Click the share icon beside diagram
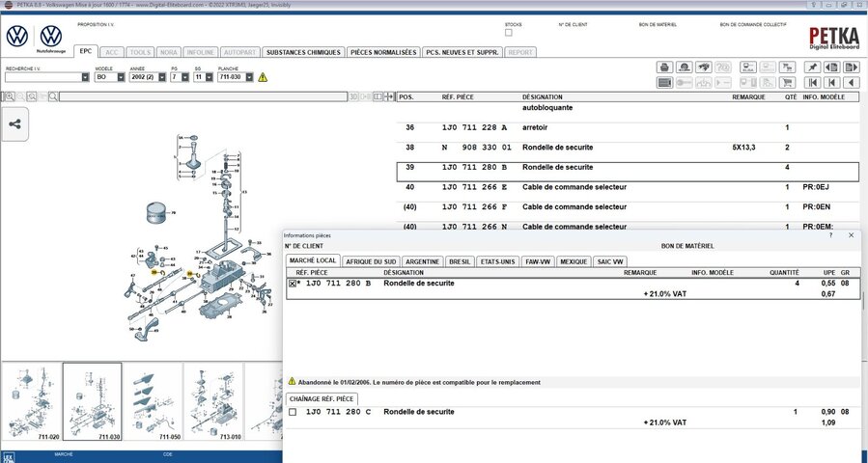 (14, 123)
